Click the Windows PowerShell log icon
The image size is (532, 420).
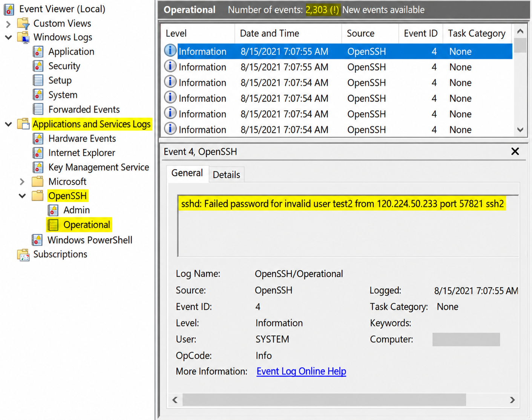click(x=37, y=240)
